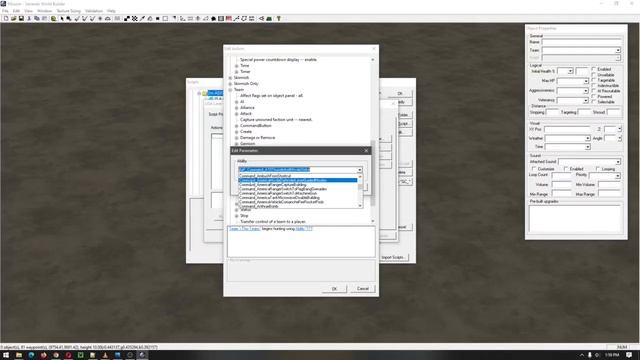This screenshot has height=360, width=640.
Task: Toggle the AI Recruitable checkbox
Action: (594, 91)
